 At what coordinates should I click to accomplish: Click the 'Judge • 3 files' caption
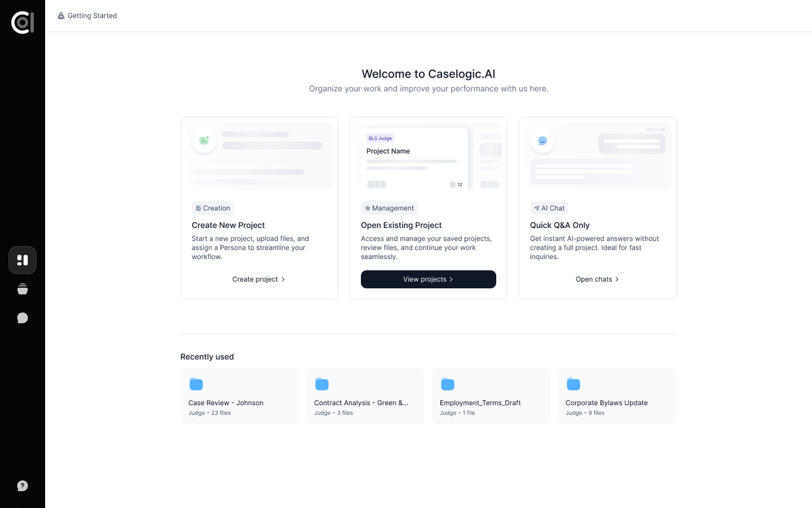coord(334,413)
